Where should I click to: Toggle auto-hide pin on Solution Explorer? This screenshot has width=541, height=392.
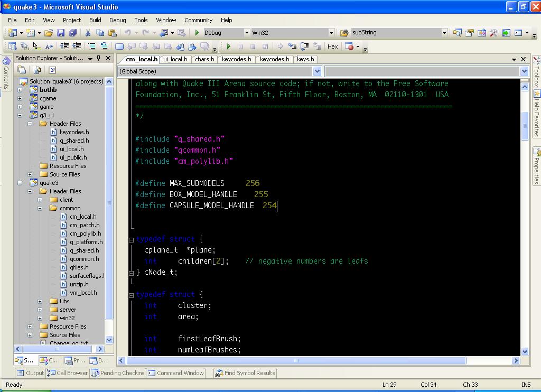pyautogui.click(x=99, y=58)
